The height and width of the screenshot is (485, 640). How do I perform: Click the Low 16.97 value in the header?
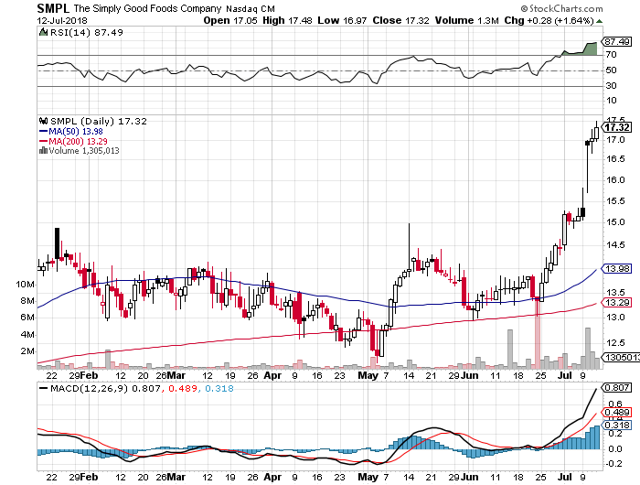pyautogui.click(x=342, y=20)
